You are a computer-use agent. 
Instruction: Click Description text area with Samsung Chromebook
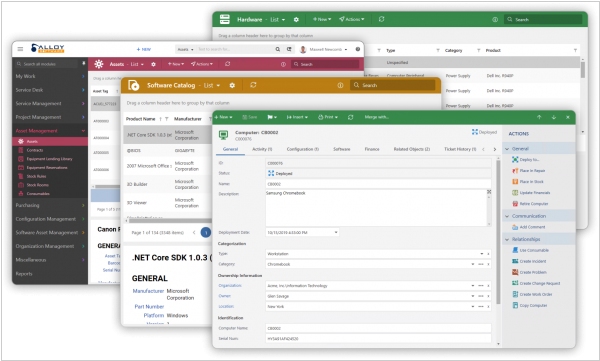click(377, 208)
